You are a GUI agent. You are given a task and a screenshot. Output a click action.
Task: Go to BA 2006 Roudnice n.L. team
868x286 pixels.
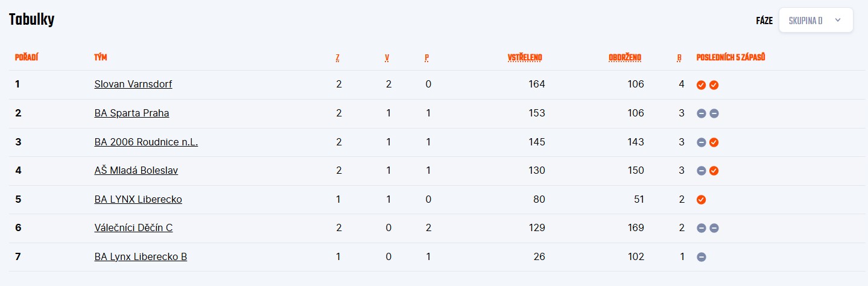pyautogui.click(x=146, y=142)
